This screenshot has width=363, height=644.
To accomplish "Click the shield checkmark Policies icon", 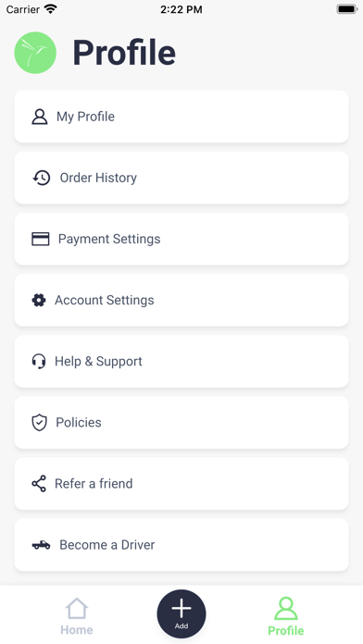I will 39,423.
